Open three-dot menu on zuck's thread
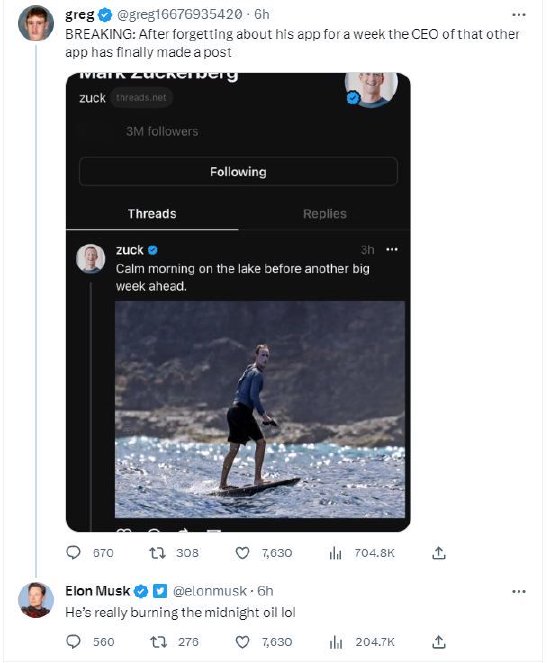Viewport: 550px width, 663px height. 392,249
